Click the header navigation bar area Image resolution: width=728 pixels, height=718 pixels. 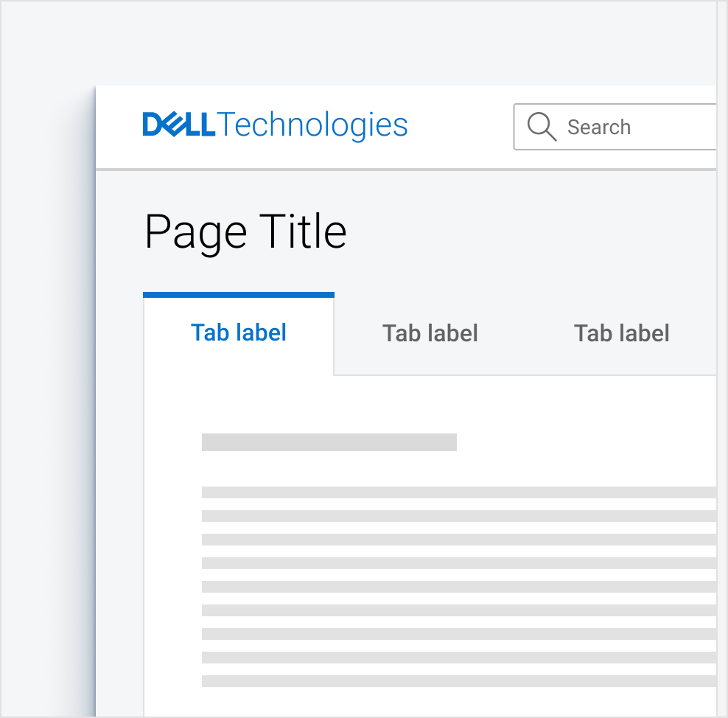(x=457, y=127)
